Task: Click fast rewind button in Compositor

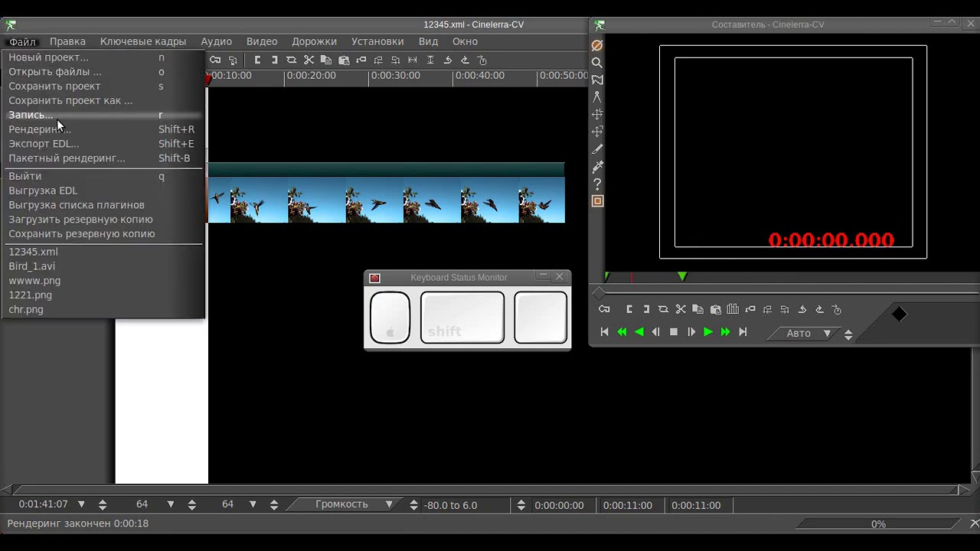Action: pyautogui.click(x=622, y=332)
